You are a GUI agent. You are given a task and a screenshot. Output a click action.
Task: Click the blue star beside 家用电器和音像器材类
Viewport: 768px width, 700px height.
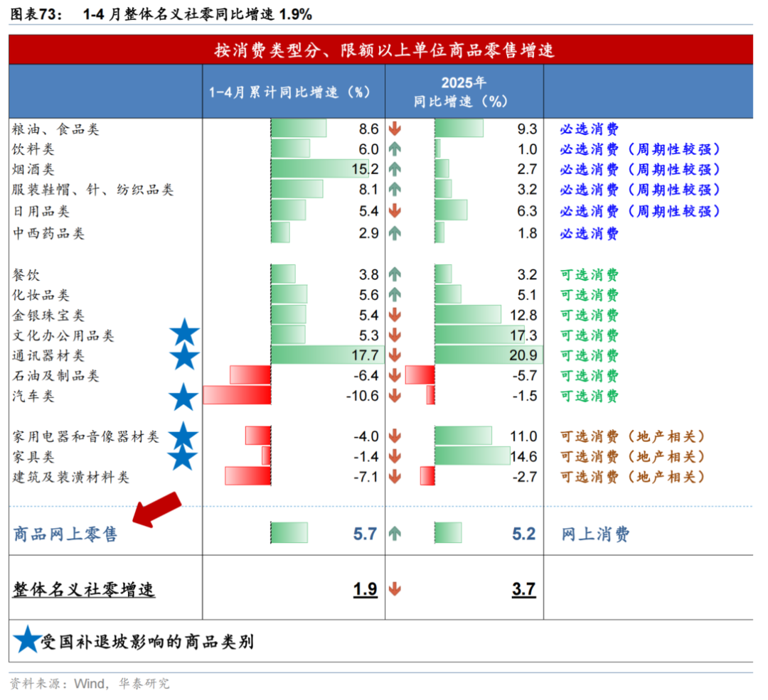click(183, 436)
